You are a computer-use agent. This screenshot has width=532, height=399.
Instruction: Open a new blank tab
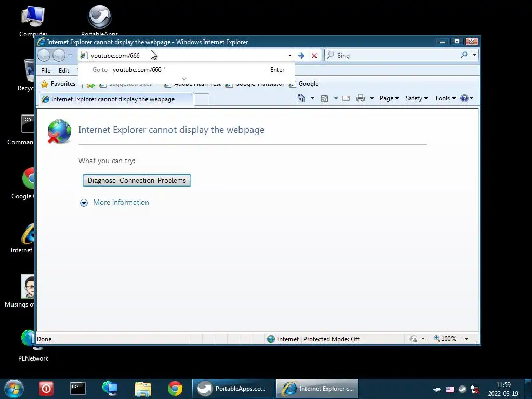click(202, 99)
